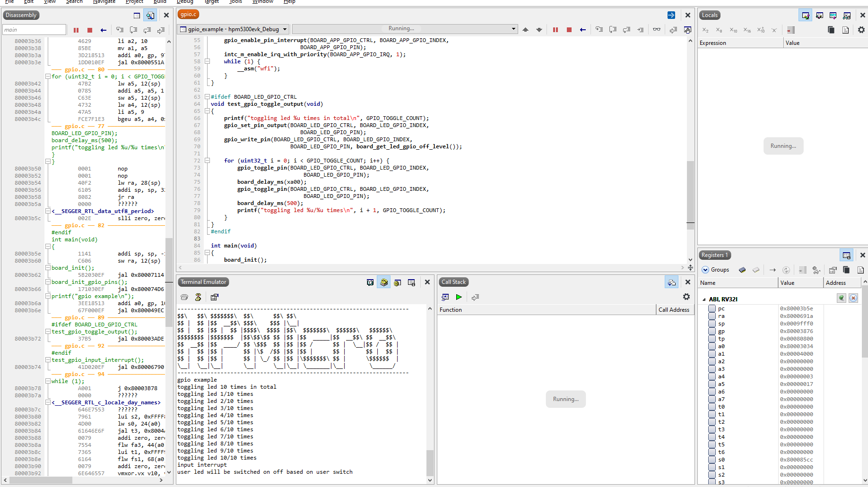Collapse board_init() block in Disassembly
This screenshot has width=868, height=487.
coord(48,268)
